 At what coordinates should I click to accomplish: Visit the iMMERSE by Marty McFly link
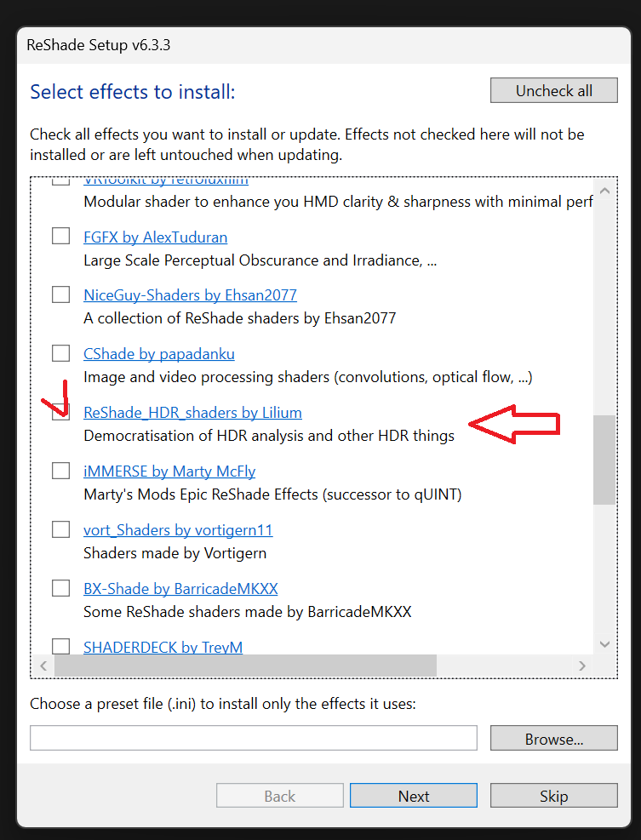[x=169, y=471]
